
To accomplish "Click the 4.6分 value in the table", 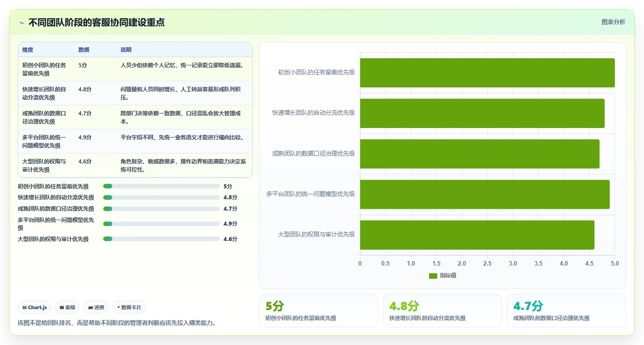I will pyautogui.click(x=85, y=161).
